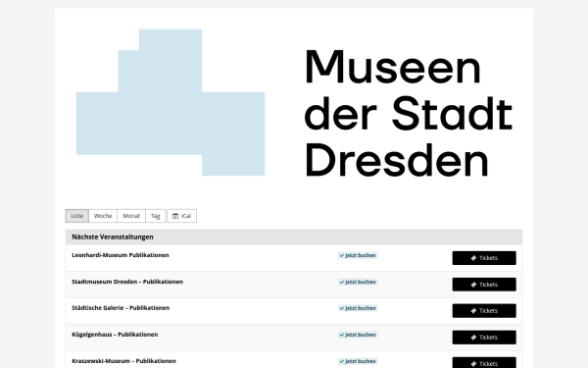This screenshot has height=368, width=588.
Task: Buy Tickets for Städtische Galerie Publikationen
Action: (x=484, y=311)
